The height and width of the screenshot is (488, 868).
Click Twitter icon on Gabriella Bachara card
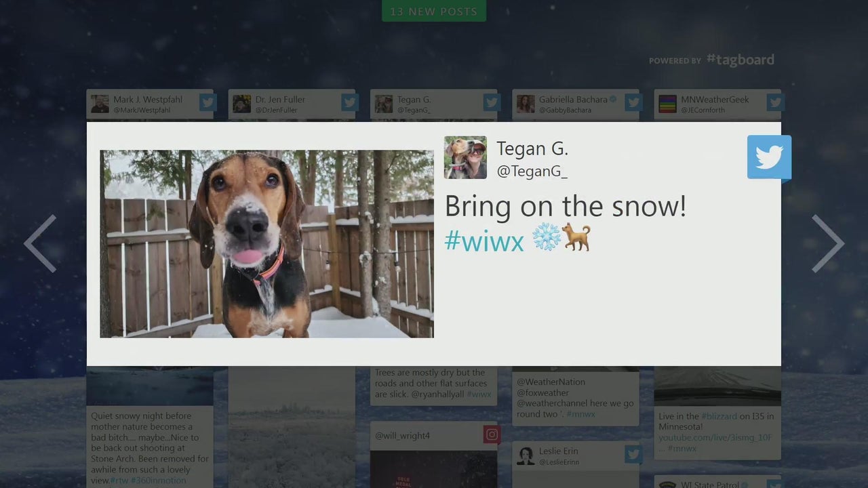pyautogui.click(x=633, y=102)
